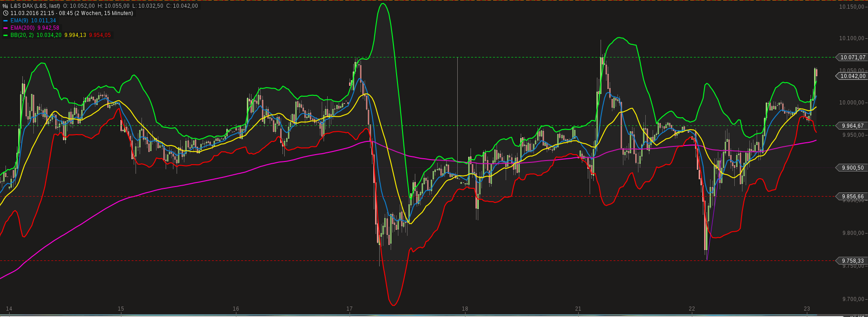Image resolution: width=868 pixels, height=317 pixels.
Task: Select the 9.900,50 price line tag
Action: pos(851,168)
